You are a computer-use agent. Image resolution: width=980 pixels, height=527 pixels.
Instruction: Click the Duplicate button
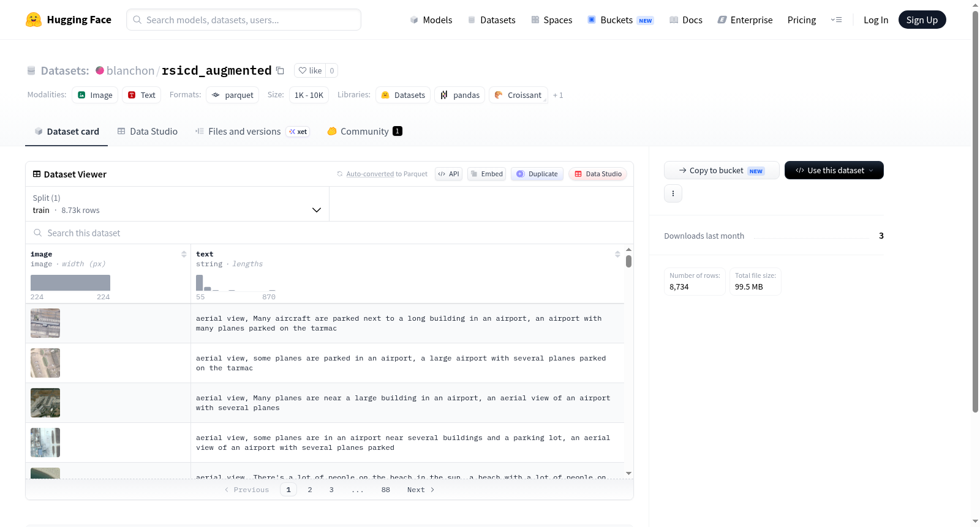(537, 174)
